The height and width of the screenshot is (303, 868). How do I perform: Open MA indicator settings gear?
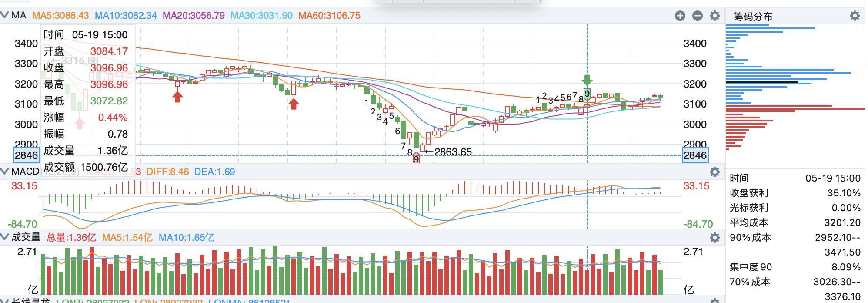(x=715, y=16)
